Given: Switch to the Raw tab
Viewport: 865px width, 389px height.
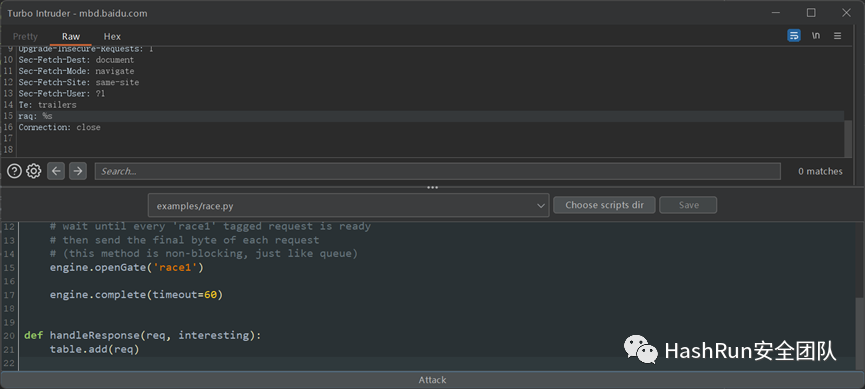Looking at the screenshot, I should [x=71, y=36].
